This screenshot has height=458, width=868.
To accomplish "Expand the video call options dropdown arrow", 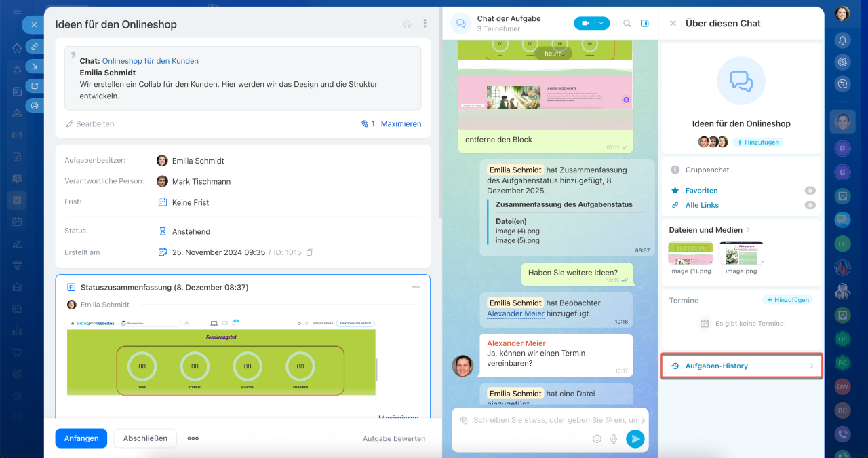I will pyautogui.click(x=602, y=23).
